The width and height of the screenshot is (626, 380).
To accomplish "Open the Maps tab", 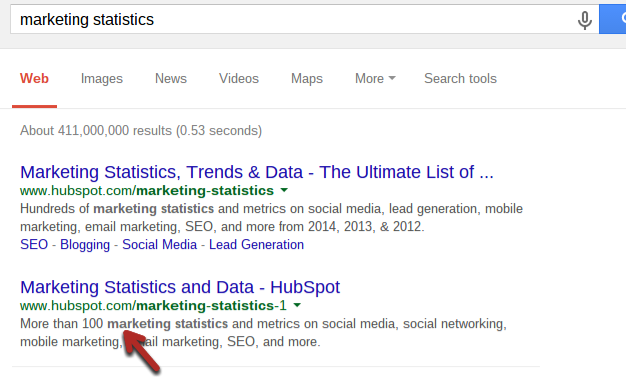I will pyautogui.click(x=307, y=79).
